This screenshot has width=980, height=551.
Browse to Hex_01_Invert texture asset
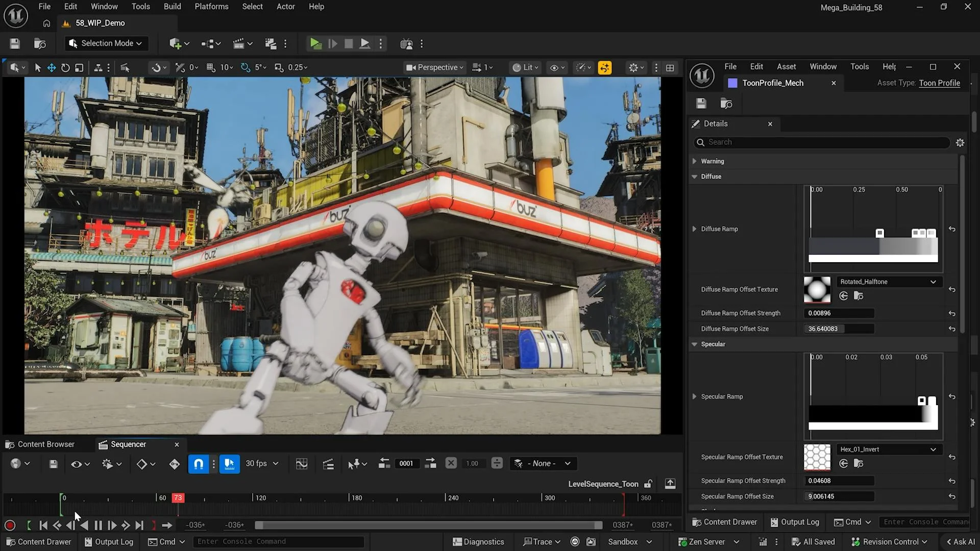859,463
